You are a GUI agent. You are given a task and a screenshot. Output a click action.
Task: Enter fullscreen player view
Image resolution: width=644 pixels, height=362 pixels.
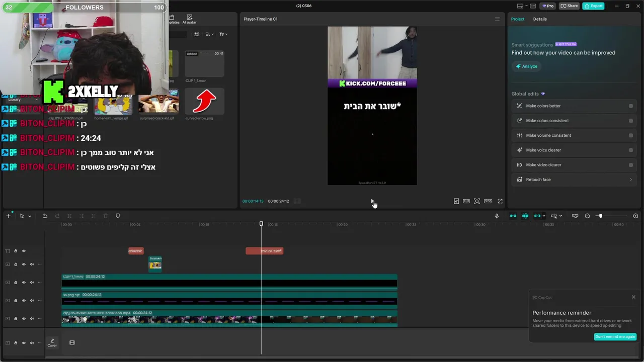coord(500,201)
